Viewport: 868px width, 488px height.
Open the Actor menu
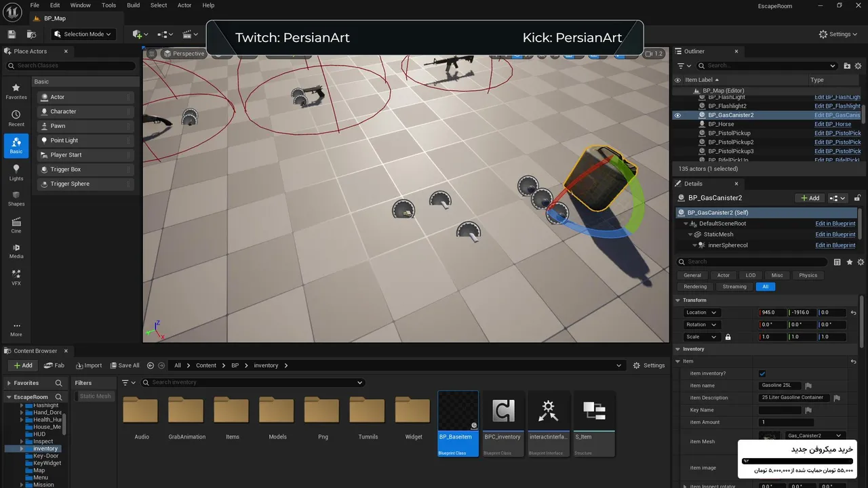(x=184, y=5)
